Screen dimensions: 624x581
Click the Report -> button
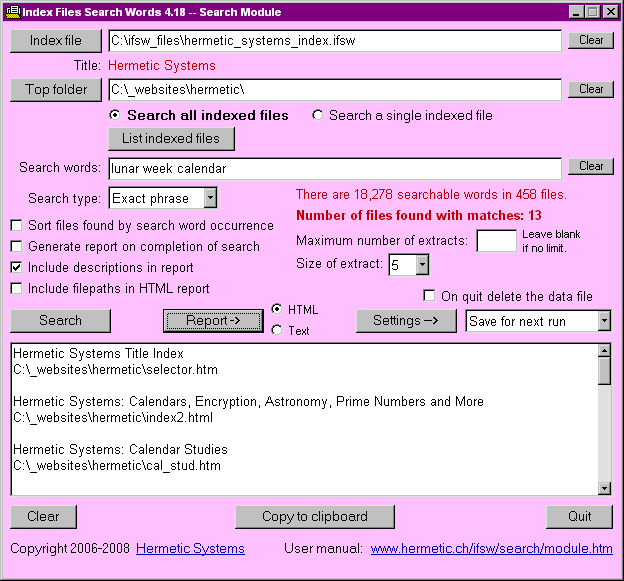point(213,321)
